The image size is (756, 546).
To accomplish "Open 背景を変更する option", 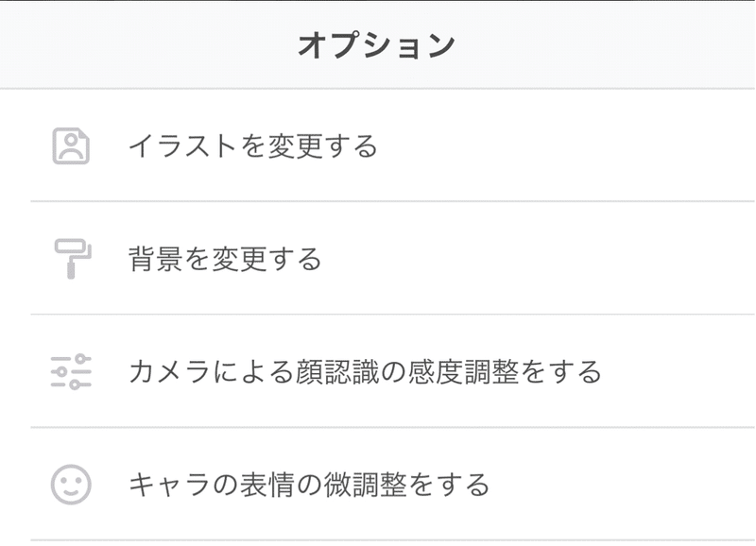I will pyautogui.click(x=378, y=259).
